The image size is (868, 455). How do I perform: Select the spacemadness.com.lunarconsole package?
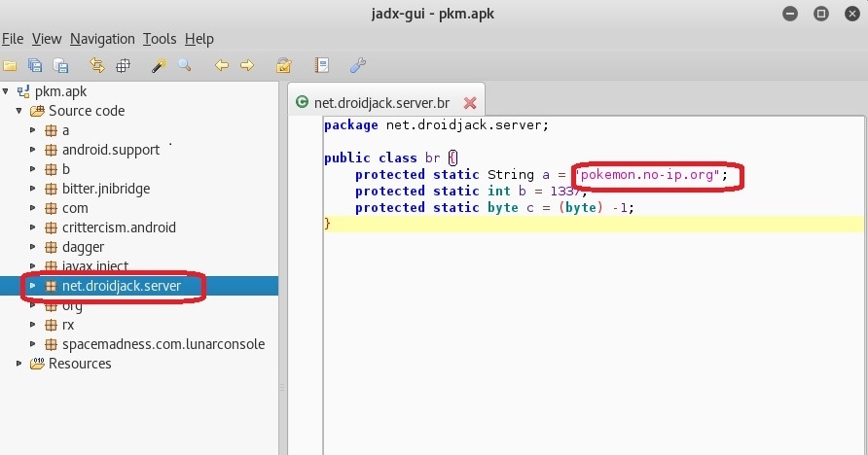[x=163, y=344]
